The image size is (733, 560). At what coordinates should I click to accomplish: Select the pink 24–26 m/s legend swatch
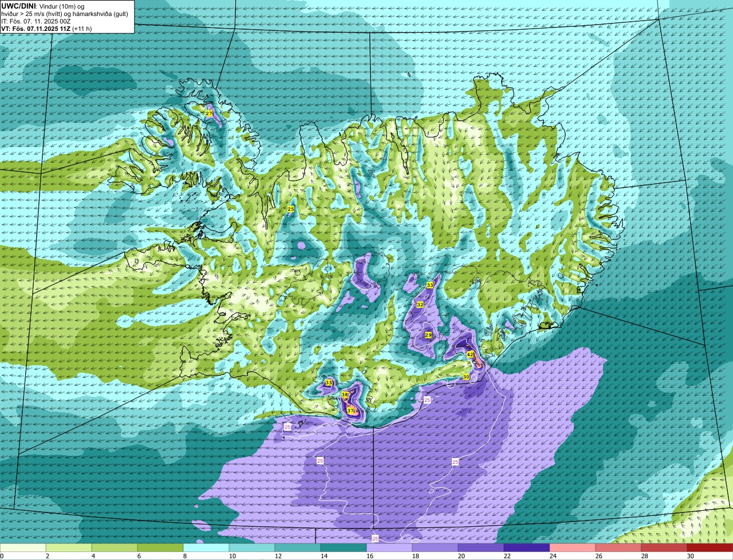pos(573,548)
